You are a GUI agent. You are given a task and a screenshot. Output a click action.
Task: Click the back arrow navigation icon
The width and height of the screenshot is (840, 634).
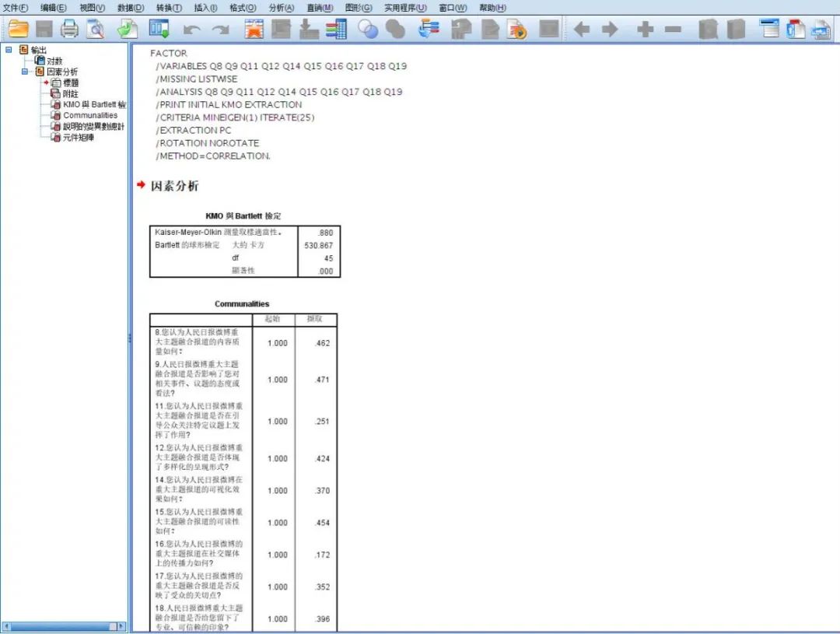[x=582, y=30]
